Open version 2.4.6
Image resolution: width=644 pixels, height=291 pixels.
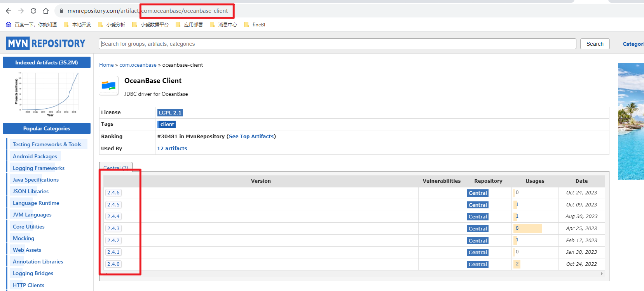click(x=113, y=193)
